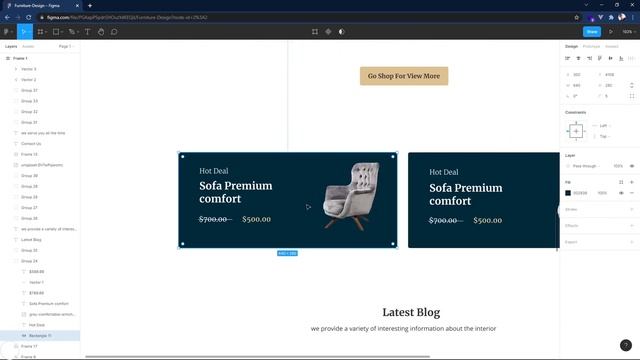
Task: Click the align right icon
Action: pyautogui.click(x=589, y=58)
